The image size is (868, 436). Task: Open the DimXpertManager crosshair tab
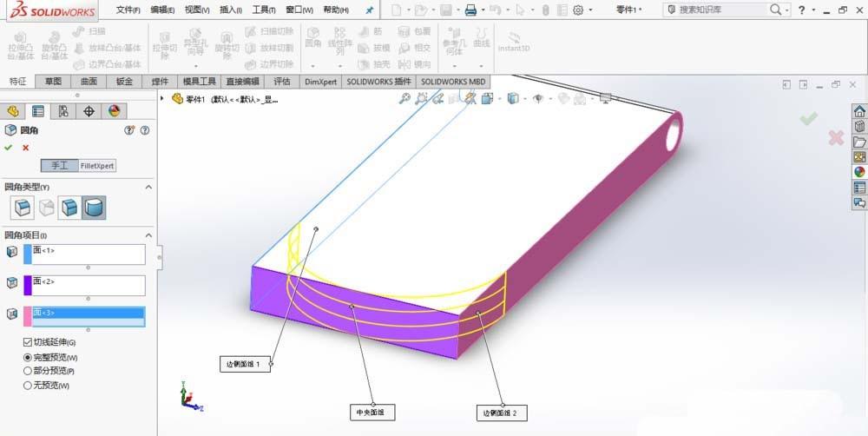click(x=89, y=111)
